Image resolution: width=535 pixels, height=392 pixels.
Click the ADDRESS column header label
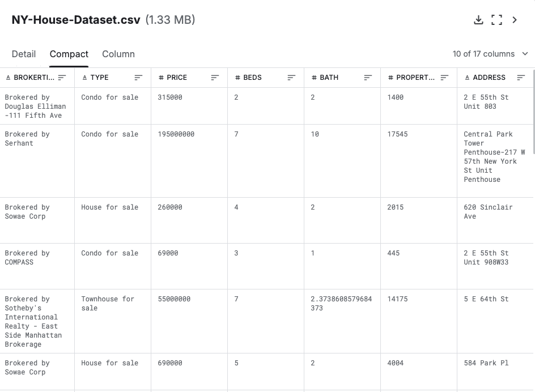tap(489, 78)
